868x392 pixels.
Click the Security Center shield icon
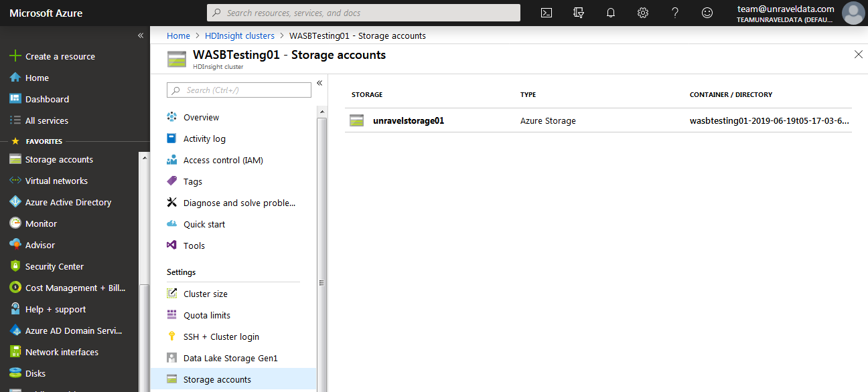tap(15, 266)
